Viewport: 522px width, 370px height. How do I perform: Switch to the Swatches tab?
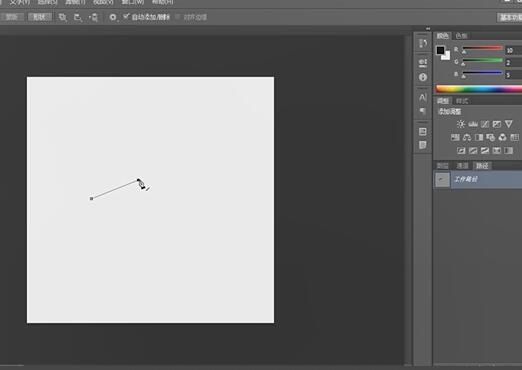[461, 36]
